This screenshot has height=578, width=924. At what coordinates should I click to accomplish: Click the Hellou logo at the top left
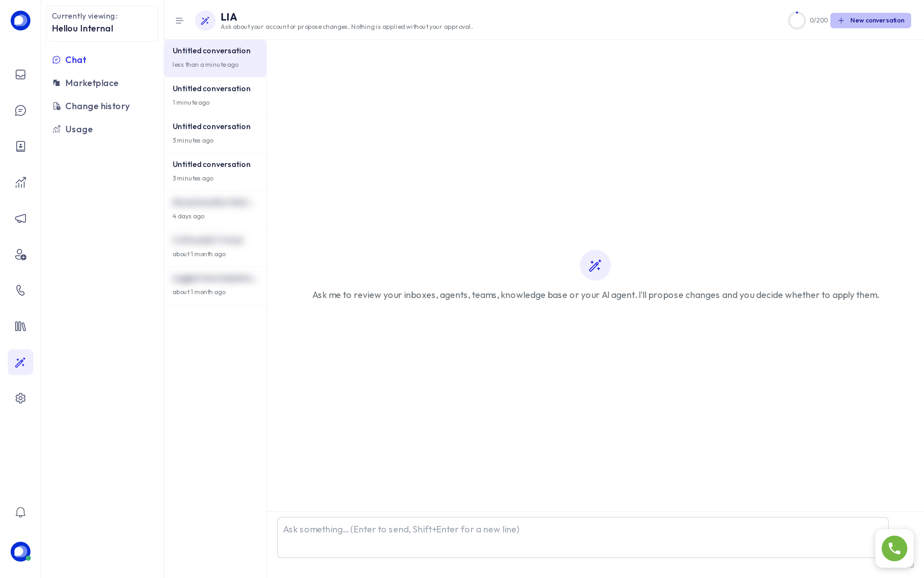20,20
